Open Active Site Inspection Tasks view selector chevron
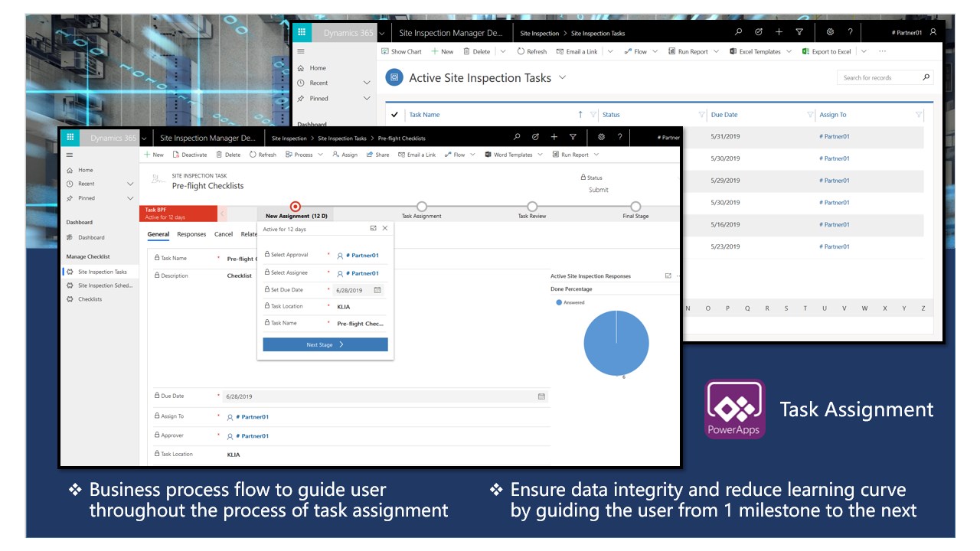The width and height of the screenshot is (980, 551). [x=563, y=77]
